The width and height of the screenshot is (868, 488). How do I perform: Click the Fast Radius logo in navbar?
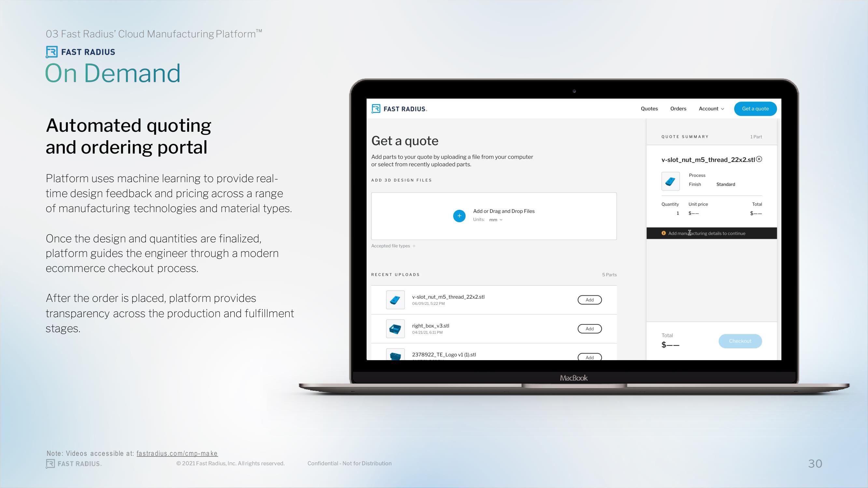400,108
